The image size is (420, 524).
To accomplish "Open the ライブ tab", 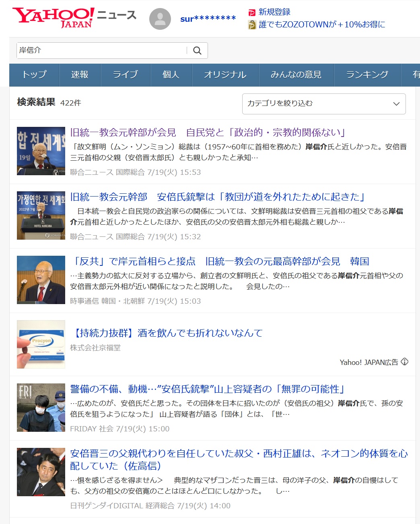I will (x=125, y=75).
